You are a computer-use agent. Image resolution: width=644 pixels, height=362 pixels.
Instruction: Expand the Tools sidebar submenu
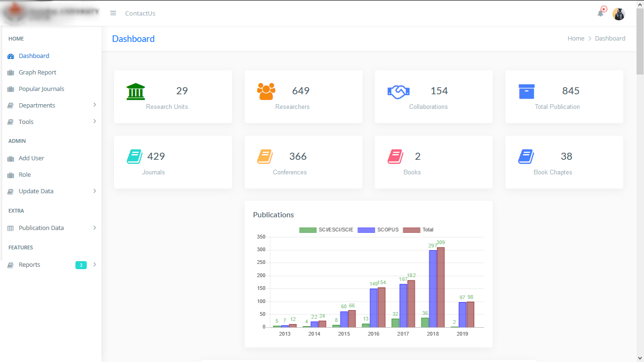pos(26,122)
